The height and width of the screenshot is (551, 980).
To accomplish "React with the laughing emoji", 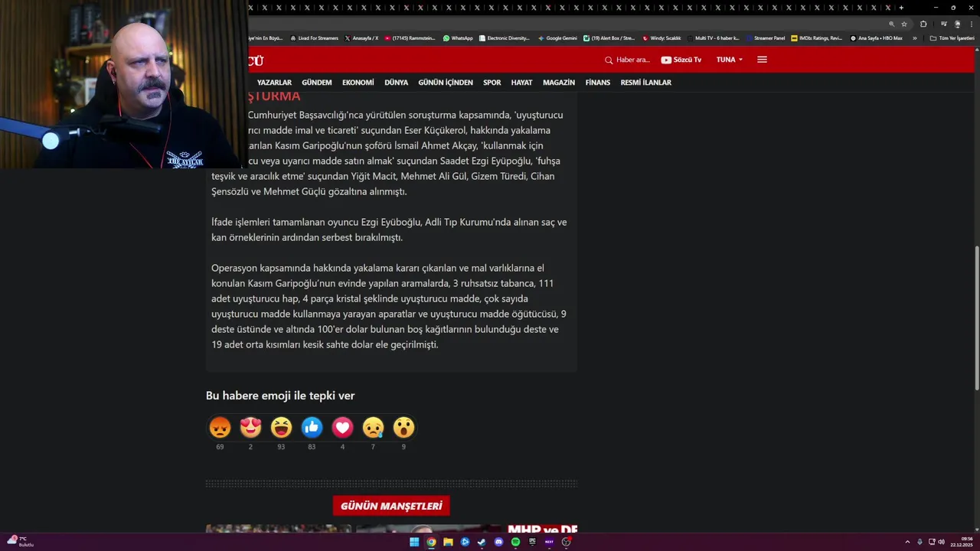I will pos(281,427).
